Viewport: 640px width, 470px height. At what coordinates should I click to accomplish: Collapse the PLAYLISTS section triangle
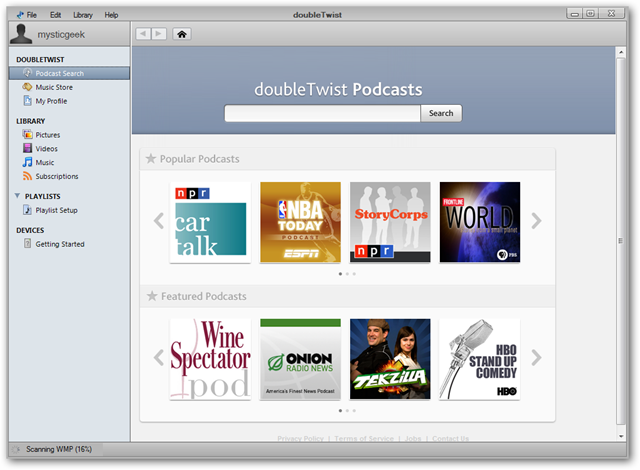click(17, 196)
